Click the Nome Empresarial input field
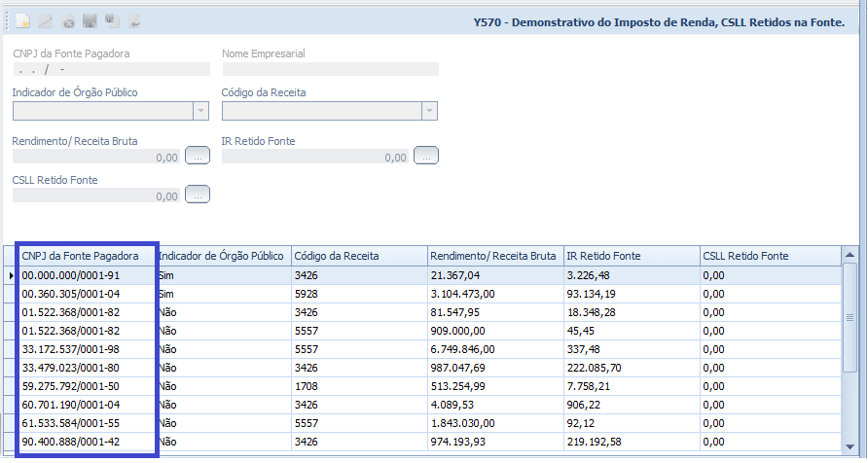 coord(331,69)
